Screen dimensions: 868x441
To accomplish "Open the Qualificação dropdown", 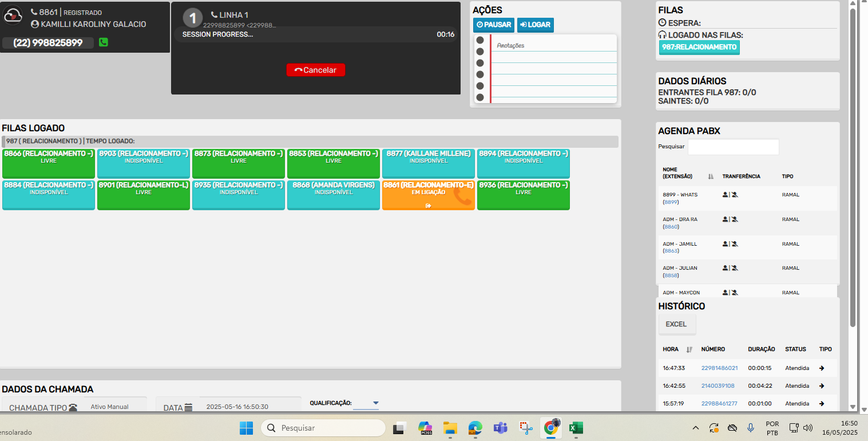I will [x=366, y=403].
